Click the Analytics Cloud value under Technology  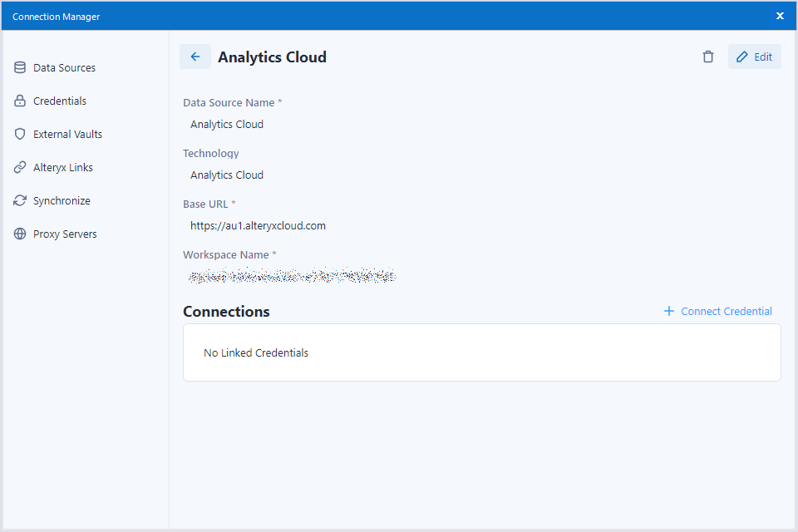[227, 175]
